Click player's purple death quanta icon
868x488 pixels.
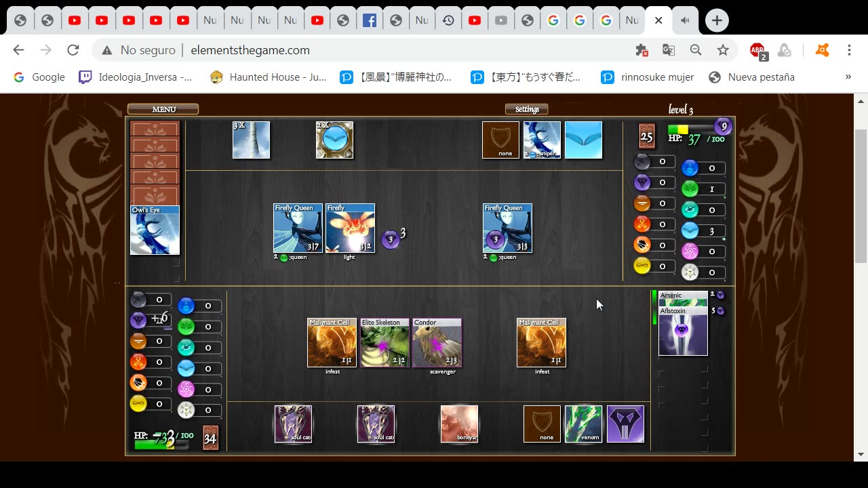[x=138, y=320]
